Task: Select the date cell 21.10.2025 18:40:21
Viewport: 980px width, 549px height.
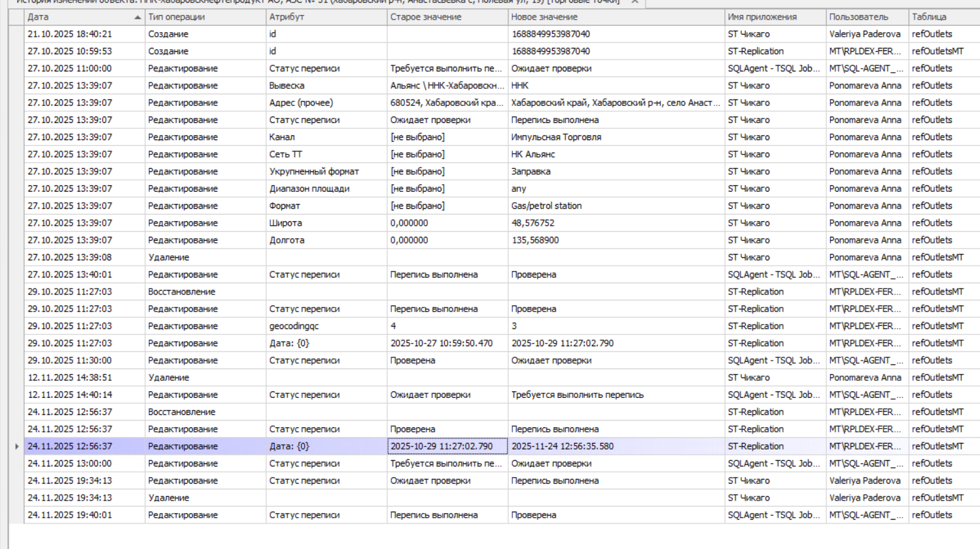Action: [84, 34]
